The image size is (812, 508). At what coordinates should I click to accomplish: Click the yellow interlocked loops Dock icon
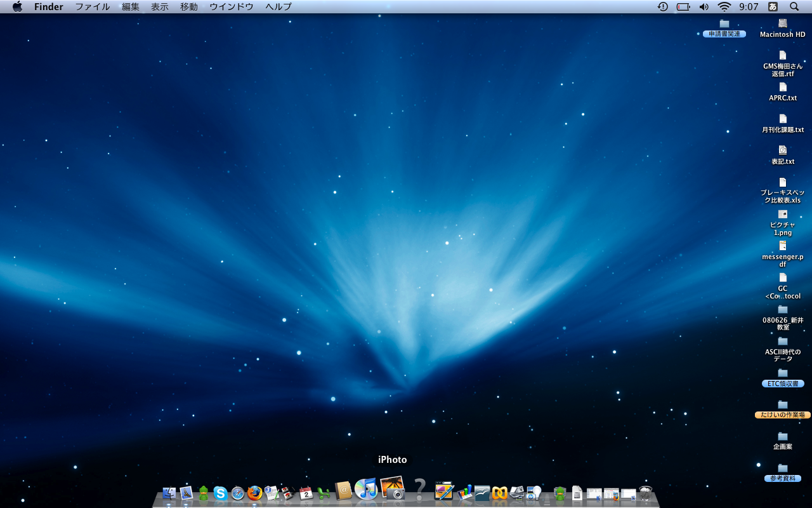[500, 493]
